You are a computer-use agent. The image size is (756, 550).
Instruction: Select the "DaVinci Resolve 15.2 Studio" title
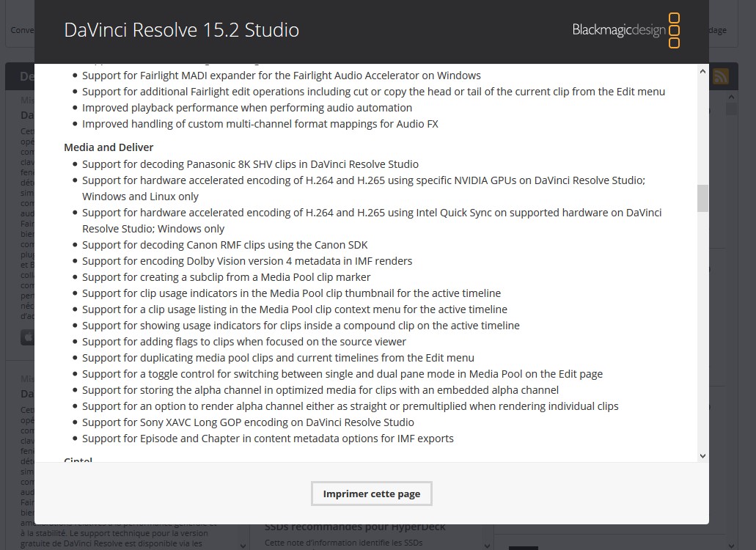point(181,30)
